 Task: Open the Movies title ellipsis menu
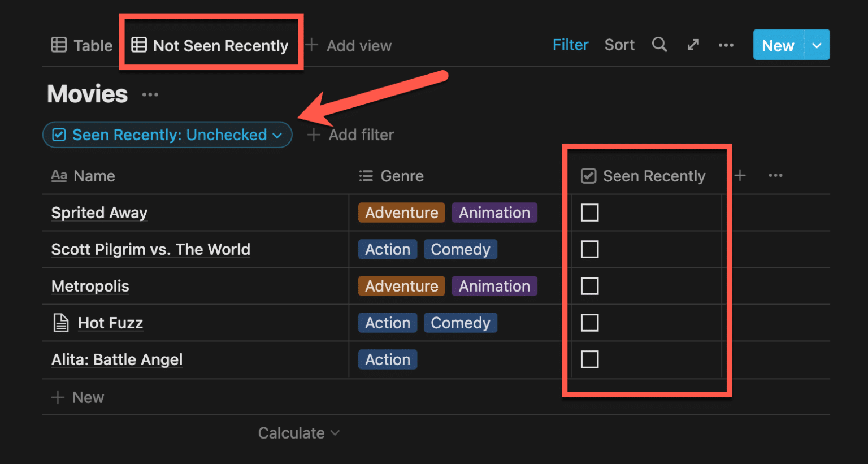(150, 94)
